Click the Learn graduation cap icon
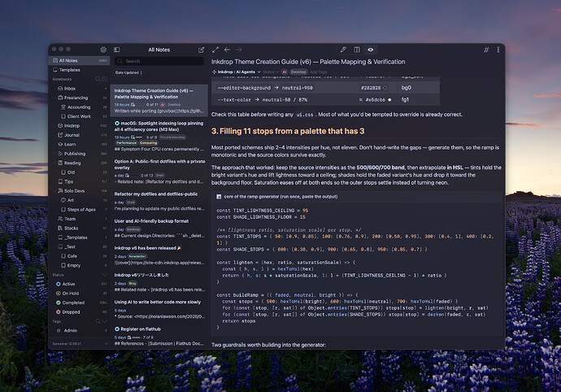The image size is (561, 392). [60, 144]
